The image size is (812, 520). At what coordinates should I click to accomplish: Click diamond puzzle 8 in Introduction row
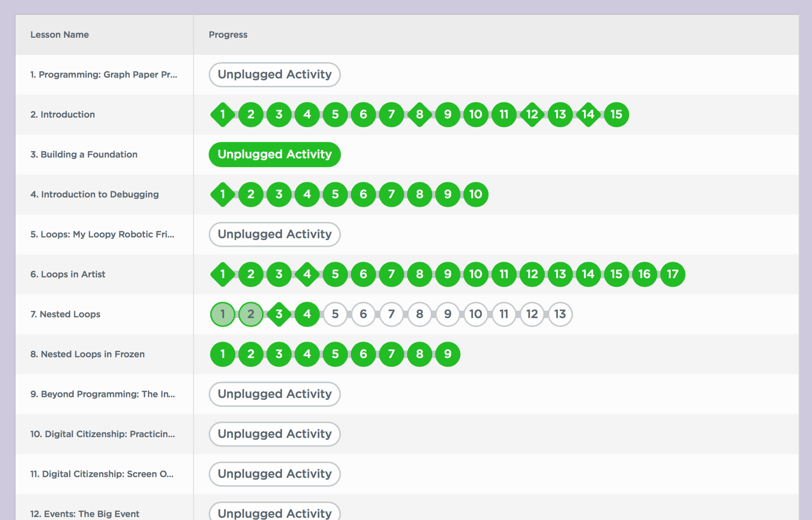419,115
